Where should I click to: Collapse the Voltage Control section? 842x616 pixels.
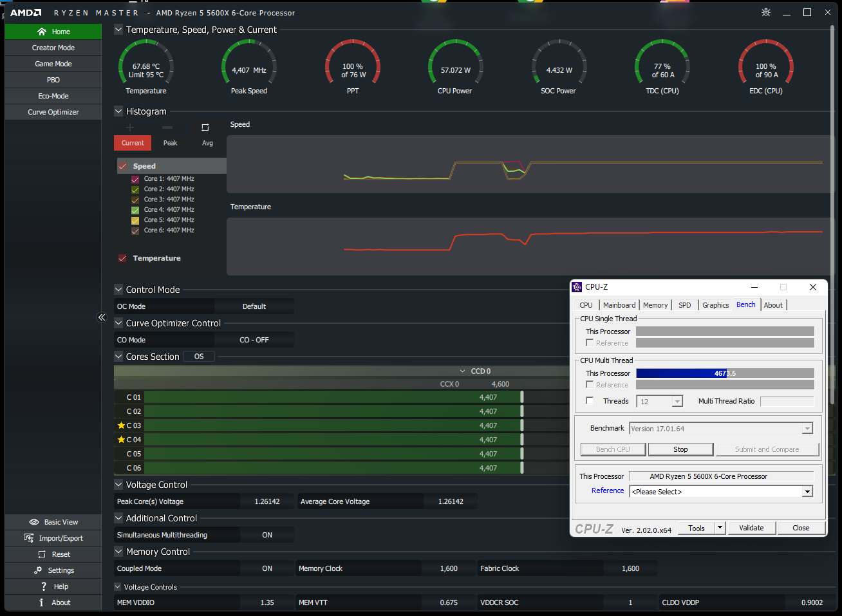point(118,484)
